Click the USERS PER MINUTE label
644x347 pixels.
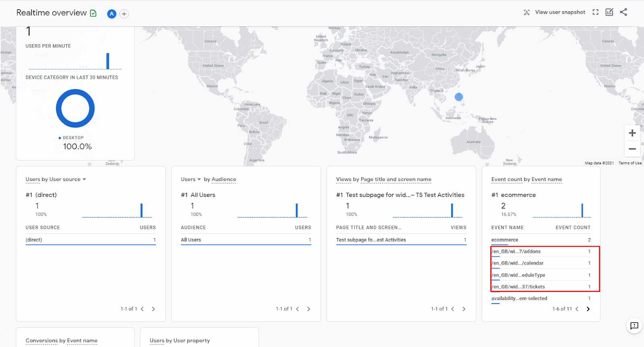(48, 46)
